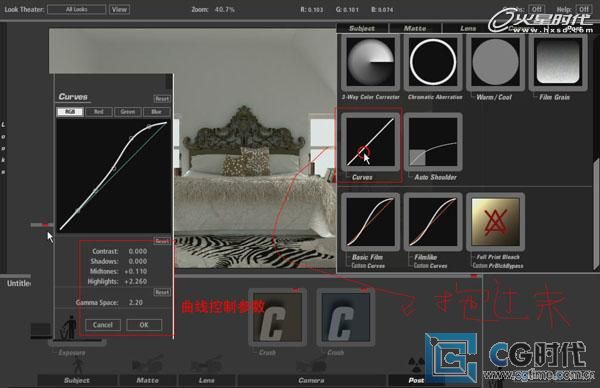Click the Gamma Space value 2.20
This screenshot has height=388, width=600.
pyautogui.click(x=136, y=303)
